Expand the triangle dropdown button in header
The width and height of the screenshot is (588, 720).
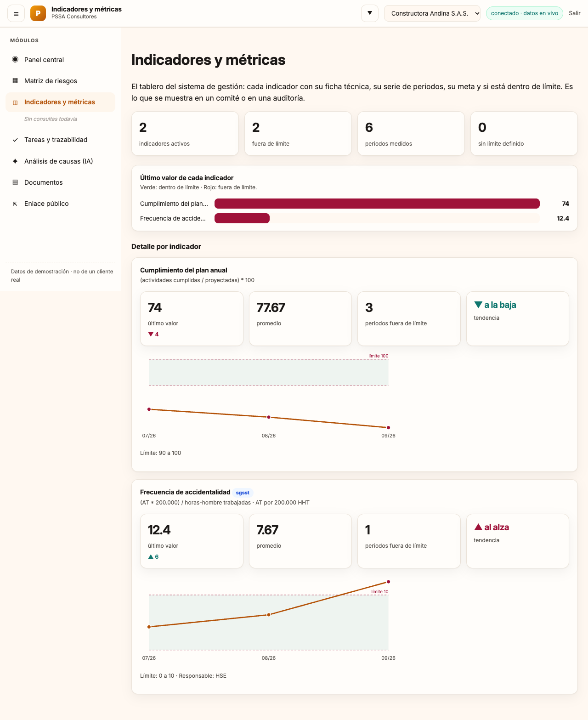[370, 13]
